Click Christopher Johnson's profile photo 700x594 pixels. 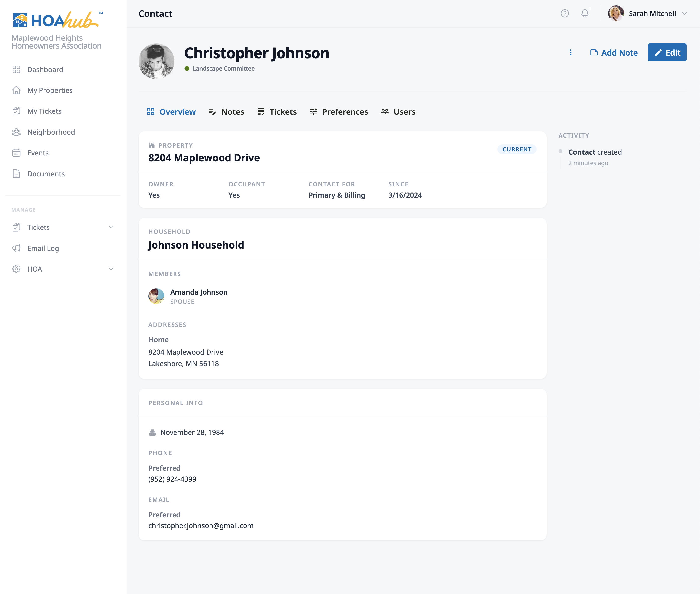tap(156, 61)
